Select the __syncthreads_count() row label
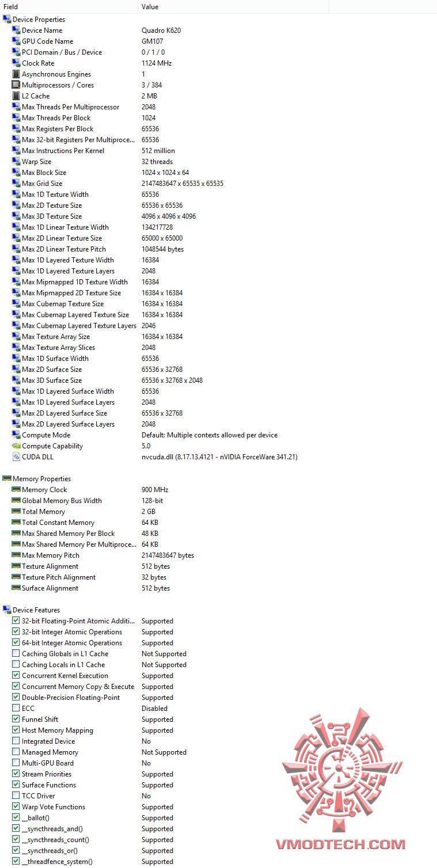Screen dimensions: 437x868 [x=55, y=839]
